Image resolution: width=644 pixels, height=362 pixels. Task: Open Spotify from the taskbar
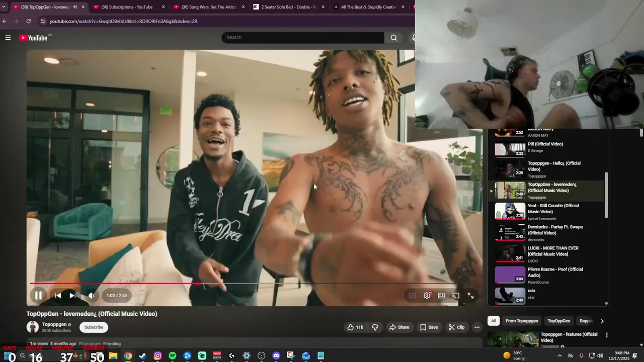tap(173, 356)
